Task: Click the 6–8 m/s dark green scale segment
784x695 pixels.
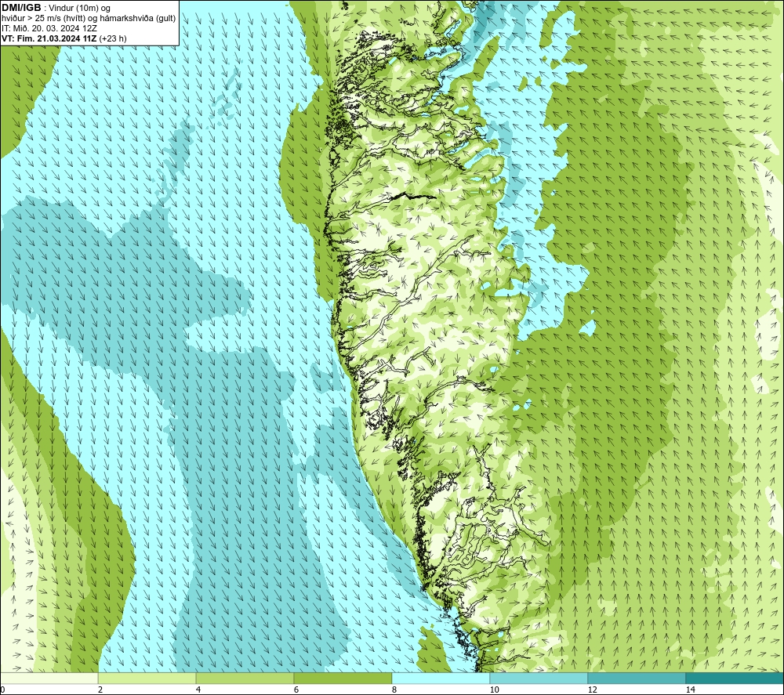Action: click(x=343, y=679)
